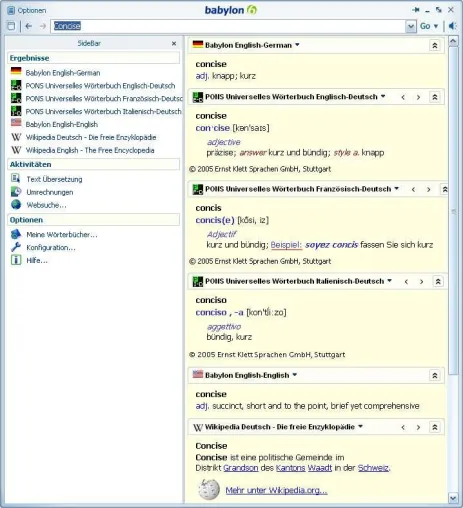This screenshot has width=463, height=508.
Task: Toggle sidebar with the panel icon left of back arrow
Action: (11, 26)
